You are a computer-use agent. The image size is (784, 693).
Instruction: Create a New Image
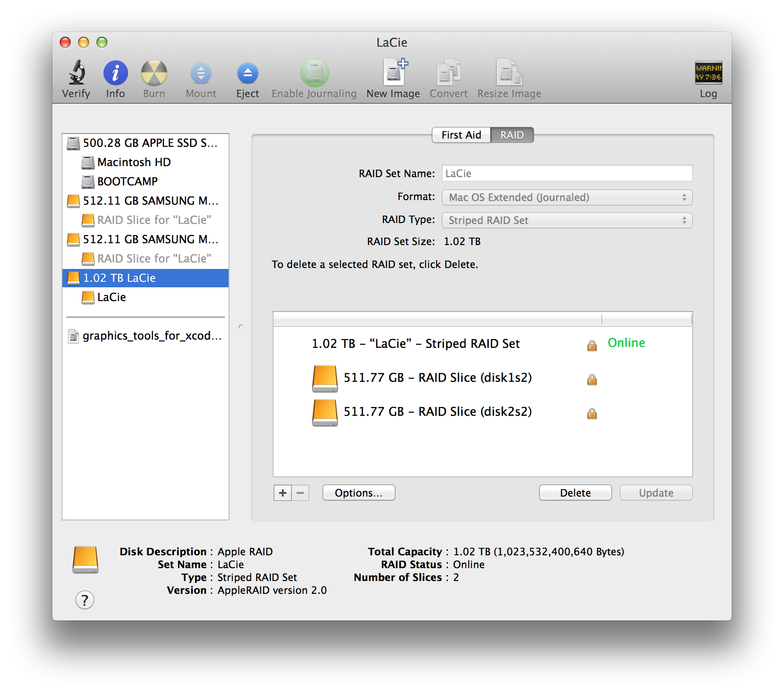tap(395, 72)
